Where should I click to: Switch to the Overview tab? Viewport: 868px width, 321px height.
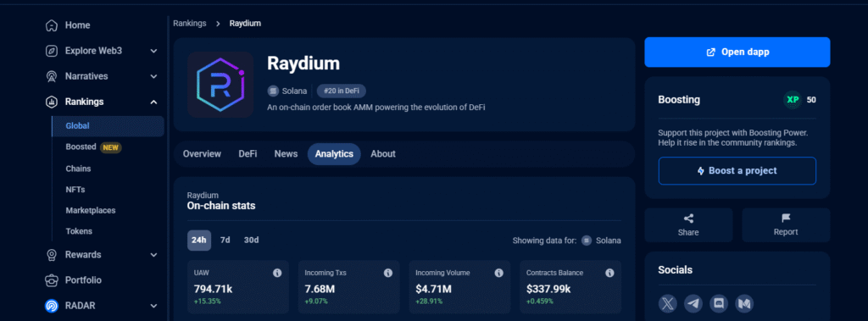pyautogui.click(x=202, y=154)
